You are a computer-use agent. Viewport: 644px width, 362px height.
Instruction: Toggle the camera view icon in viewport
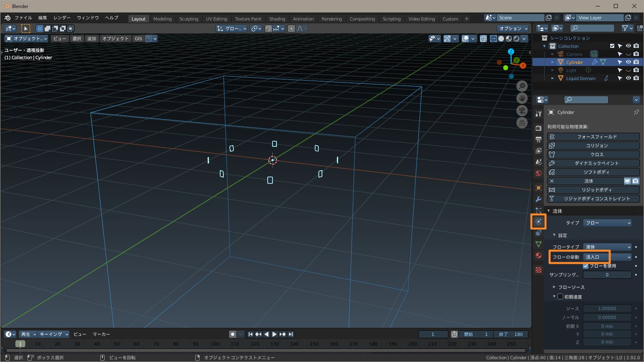point(522,111)
